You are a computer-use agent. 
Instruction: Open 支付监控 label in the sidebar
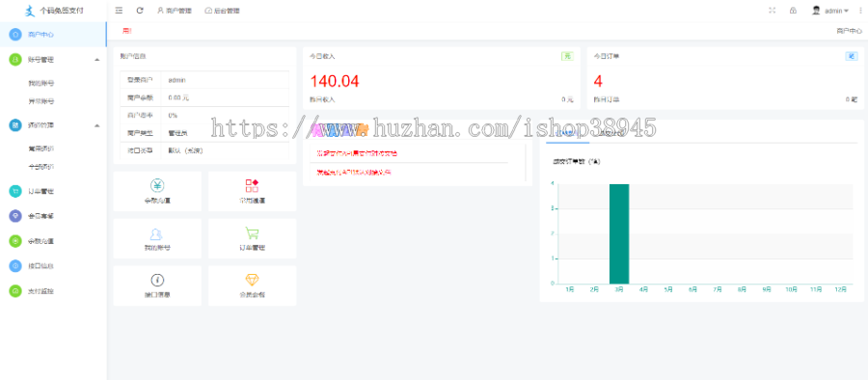pos(41,291)
